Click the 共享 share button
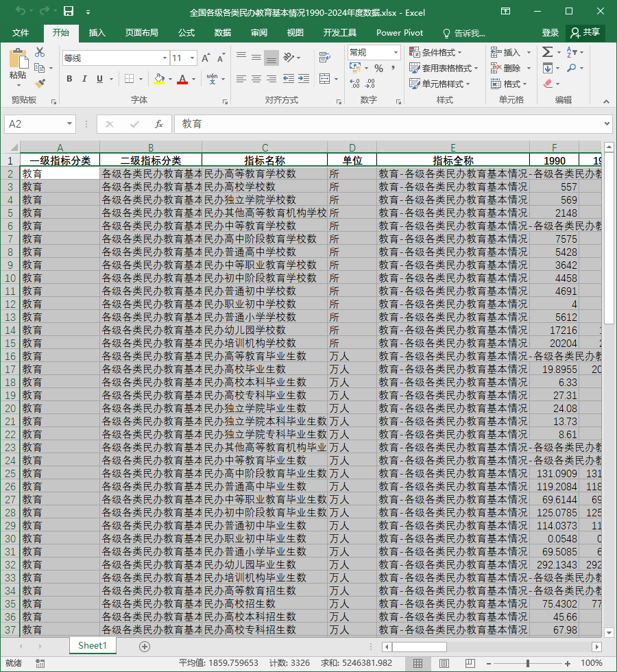This screenshot has height=672, width=617. pyautogui.click(x=585, y=33)
